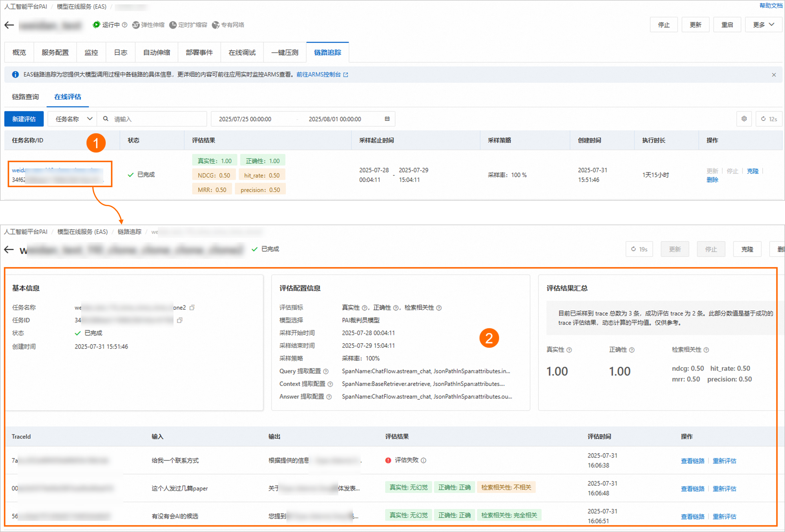
Task: Click the 克隆 button in the detail page header
Action: click(747, 249)
